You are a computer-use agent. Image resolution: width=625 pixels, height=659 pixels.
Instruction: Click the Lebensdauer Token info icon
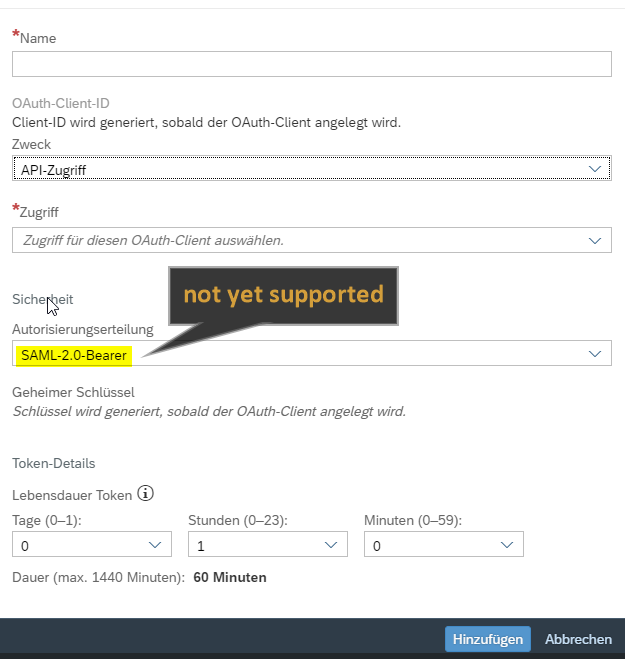coord(146,494)
